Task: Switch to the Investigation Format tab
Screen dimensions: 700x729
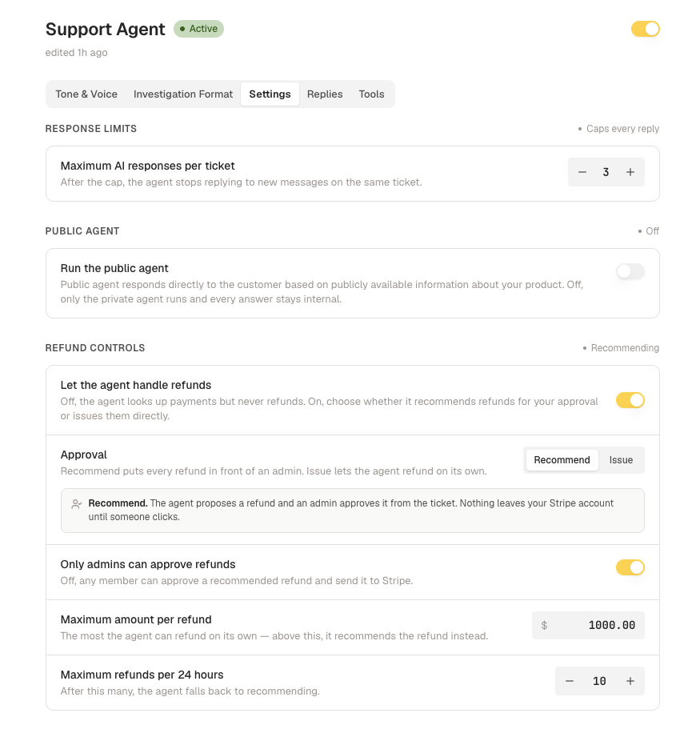Action: [182, 94]
